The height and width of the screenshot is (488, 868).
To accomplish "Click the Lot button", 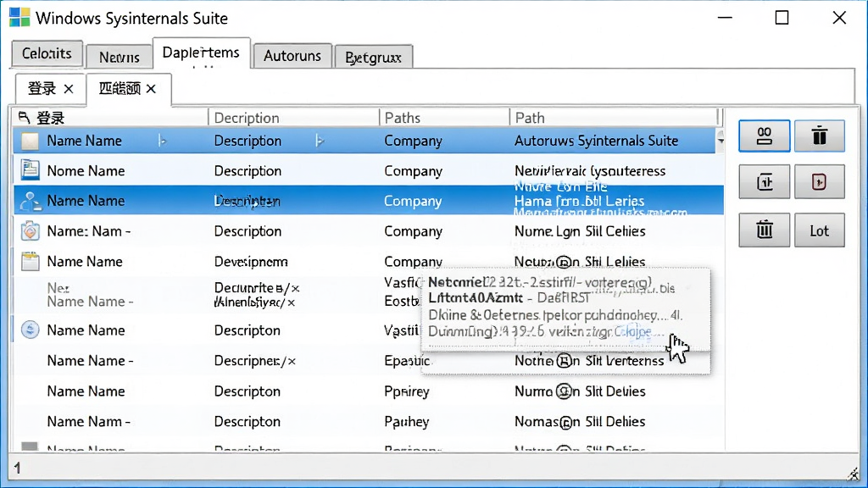I will 820,230.
